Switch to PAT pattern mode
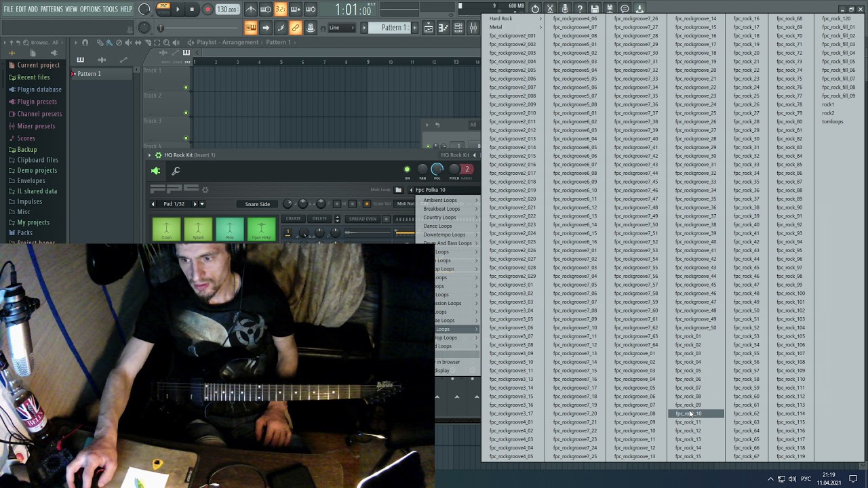This screenshot has width=868, height=488. click(x=163, y=6)
